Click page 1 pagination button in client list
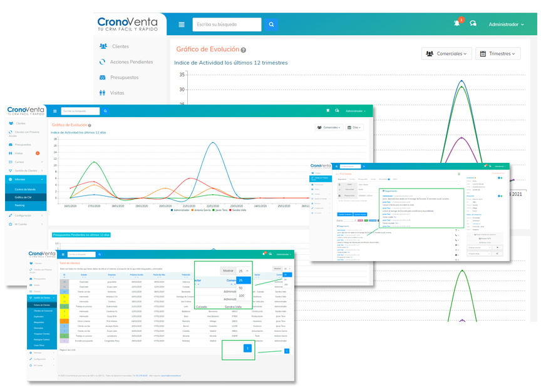This screenshot has height=392, width=541. [x=287, y=351]
